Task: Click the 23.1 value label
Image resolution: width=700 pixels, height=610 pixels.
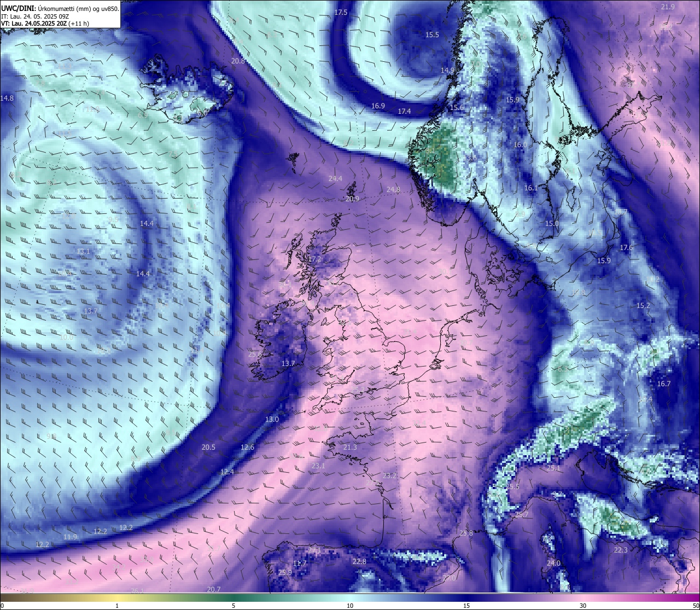Action: pyautogui.click(x=318, y=466)
